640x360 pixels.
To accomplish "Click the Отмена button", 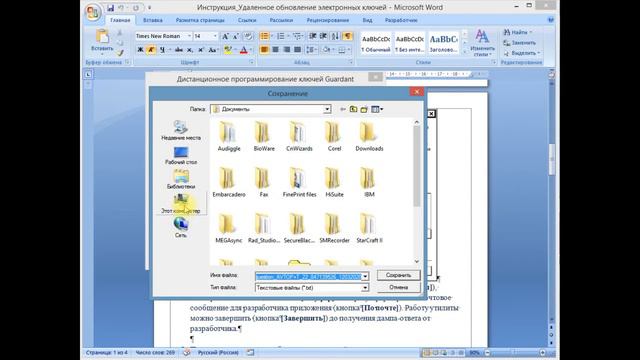I will (x=398, y=287).
